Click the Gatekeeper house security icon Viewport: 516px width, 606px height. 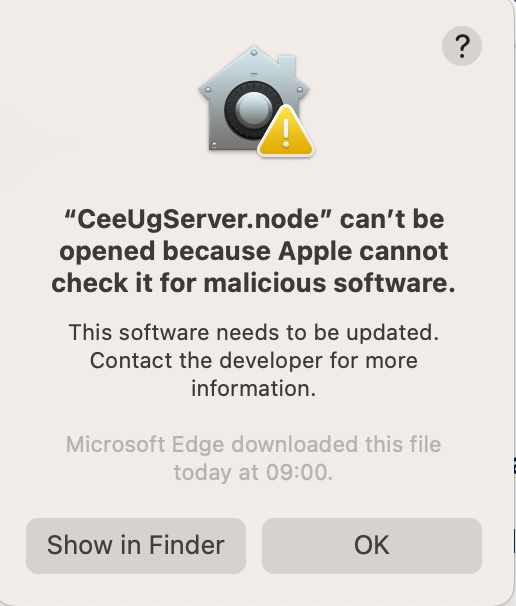[256, 101]
